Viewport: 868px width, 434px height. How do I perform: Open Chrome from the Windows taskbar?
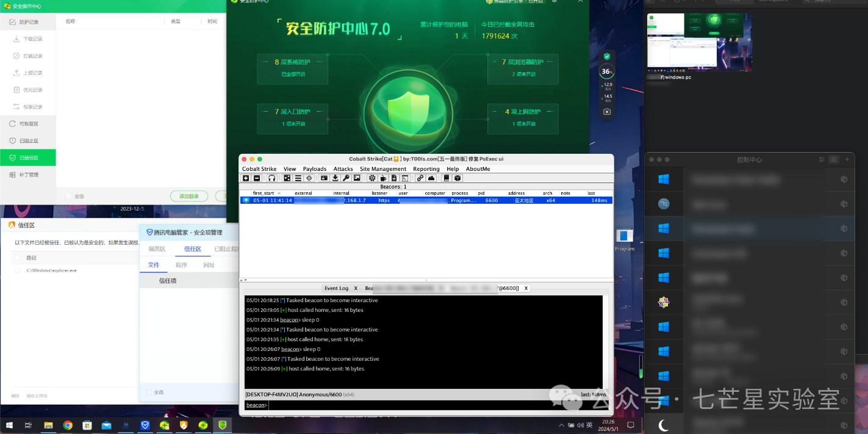coord(68,425)
